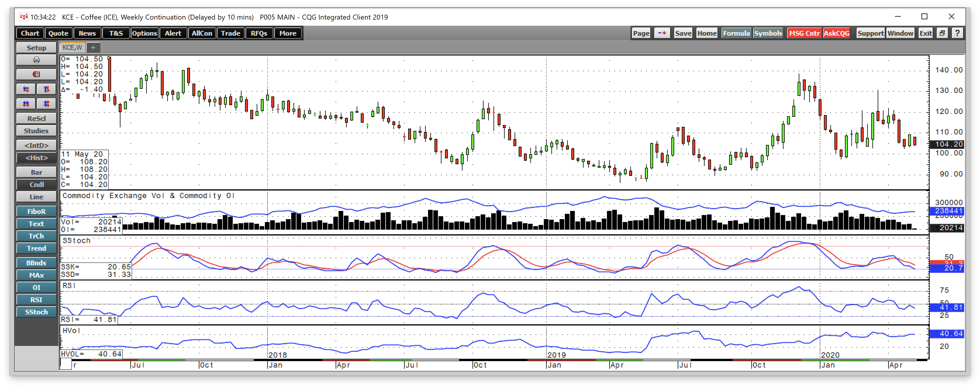Click the horizontal blue-red swap arrows icon

26,89
